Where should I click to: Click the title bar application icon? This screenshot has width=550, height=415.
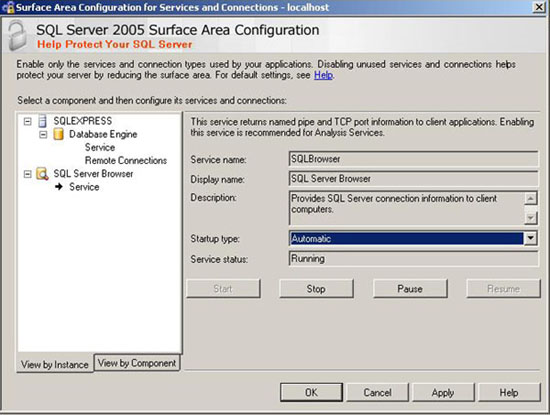(x=8, y=7)
